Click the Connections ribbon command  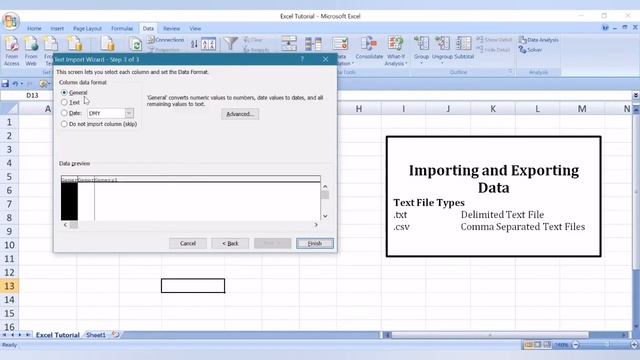tap(166, 40)
